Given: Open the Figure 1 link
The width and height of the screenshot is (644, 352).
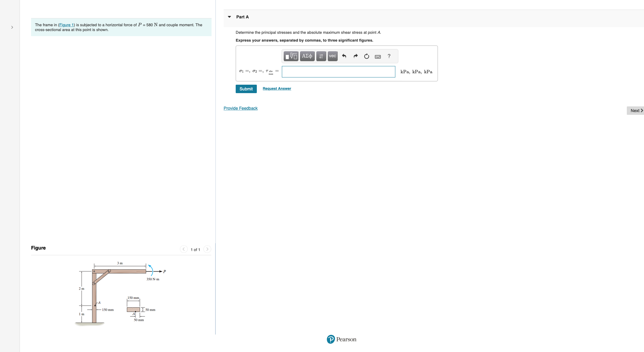Looking at the screenshot, I should pos(66,25).
